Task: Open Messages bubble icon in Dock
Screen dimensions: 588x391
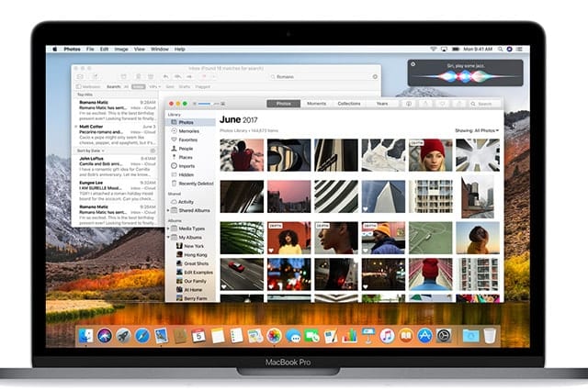Action: pos(293,336)
